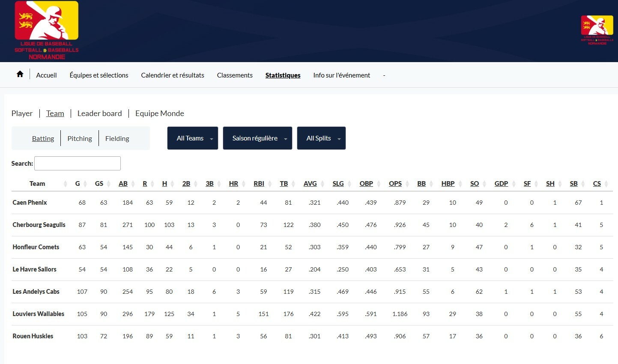
Task: Sort table by OPS column header
Action: (395, 184)
